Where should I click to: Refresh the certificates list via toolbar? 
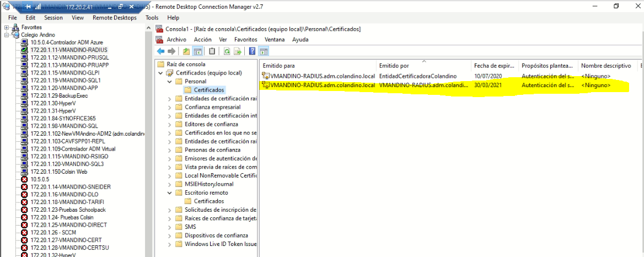tap(227, 51)
